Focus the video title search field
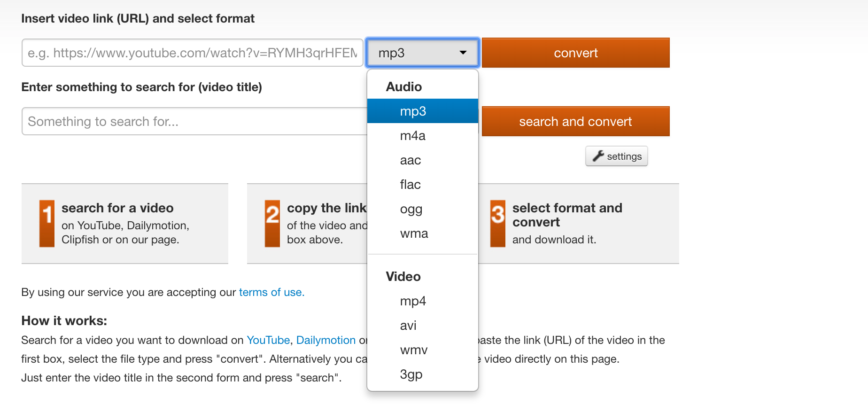This screenshot has height=420, width=868. tap(195, 121)
